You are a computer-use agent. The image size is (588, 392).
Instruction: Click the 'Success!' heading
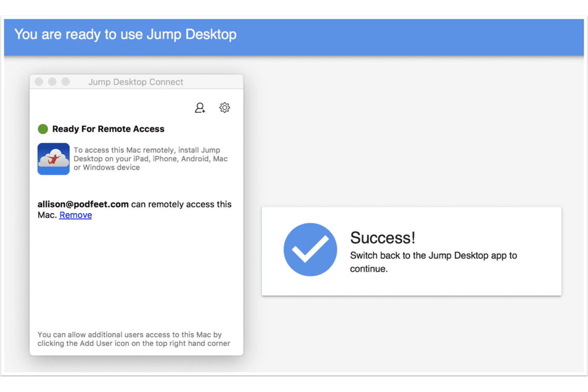tap(383, 238)
